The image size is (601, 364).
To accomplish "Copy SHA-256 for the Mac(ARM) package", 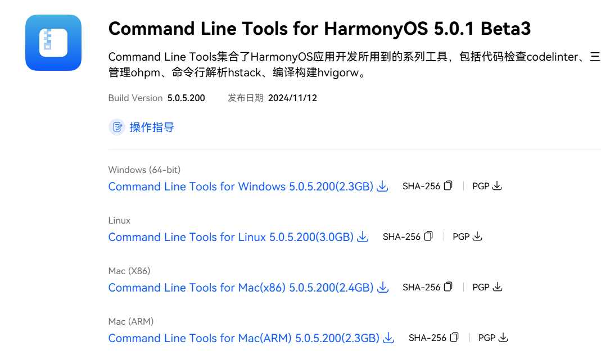I will tap(454, 338).
